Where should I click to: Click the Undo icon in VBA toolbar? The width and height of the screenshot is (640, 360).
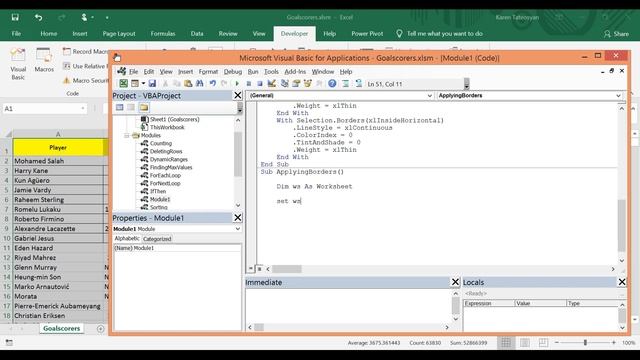click(x=213, y=83)
